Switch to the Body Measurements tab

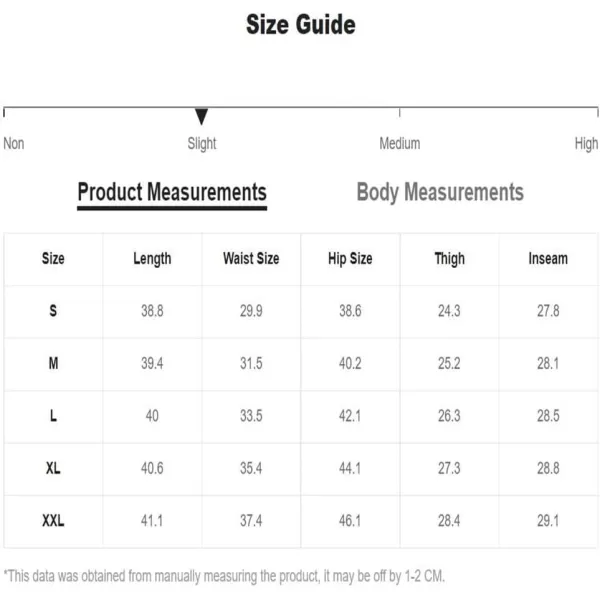click(440, 192)
